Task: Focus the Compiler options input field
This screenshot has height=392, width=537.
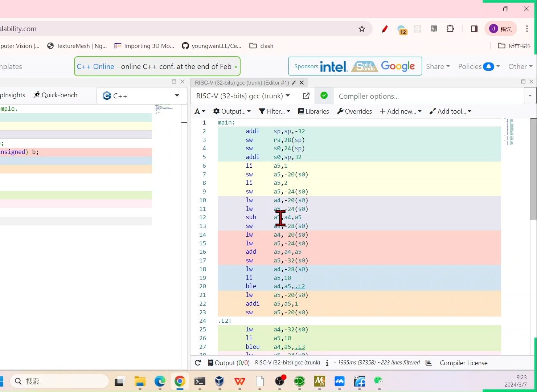Action: 429,96
